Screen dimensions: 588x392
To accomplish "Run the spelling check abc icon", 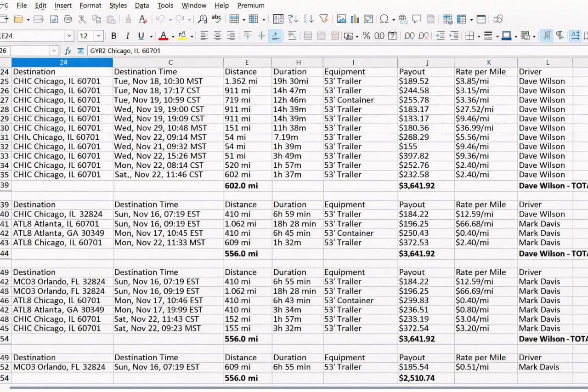I will pos(216,19).
